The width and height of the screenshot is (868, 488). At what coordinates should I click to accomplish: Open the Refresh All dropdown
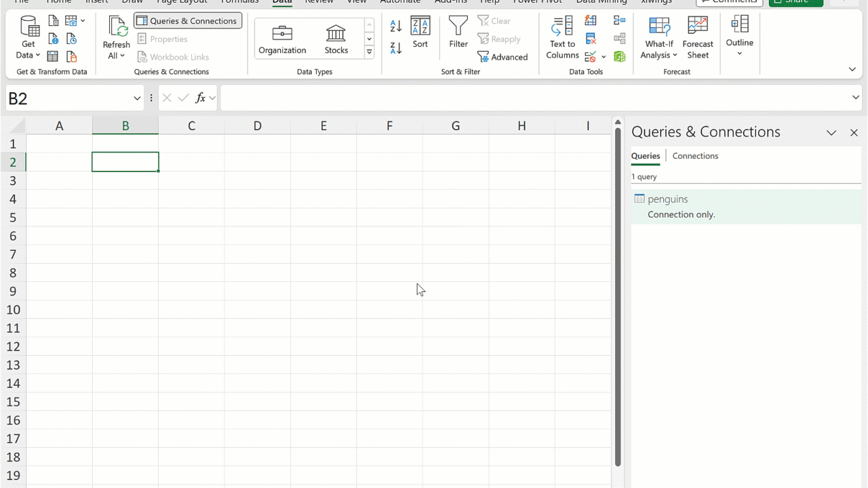116,56
